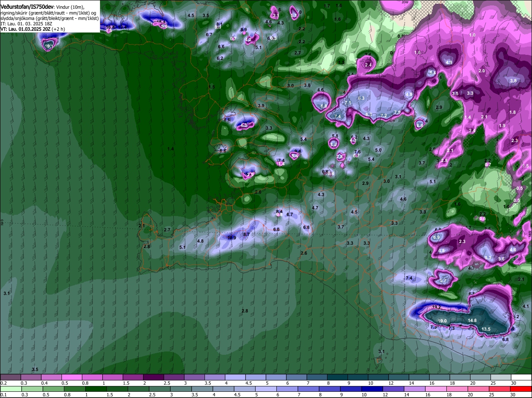
Task: Click the 5.0 value on map
Action: pyautogui.click(x=378, y=150)
